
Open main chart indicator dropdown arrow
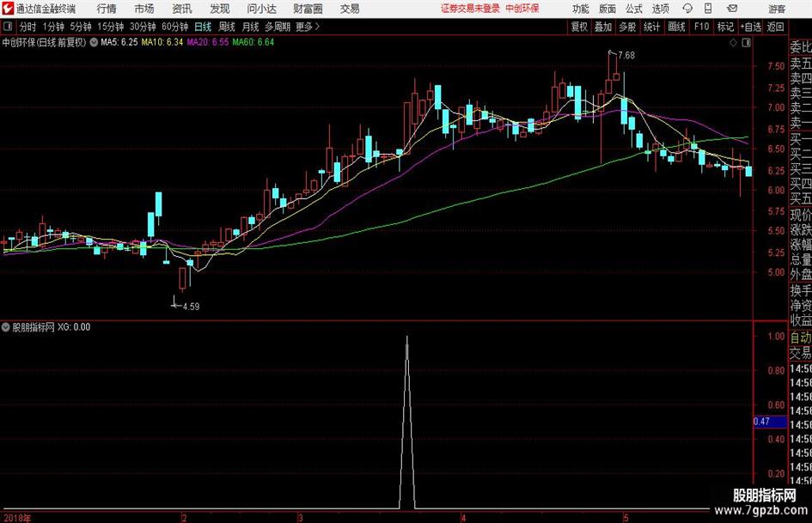(x=94, y=42)
